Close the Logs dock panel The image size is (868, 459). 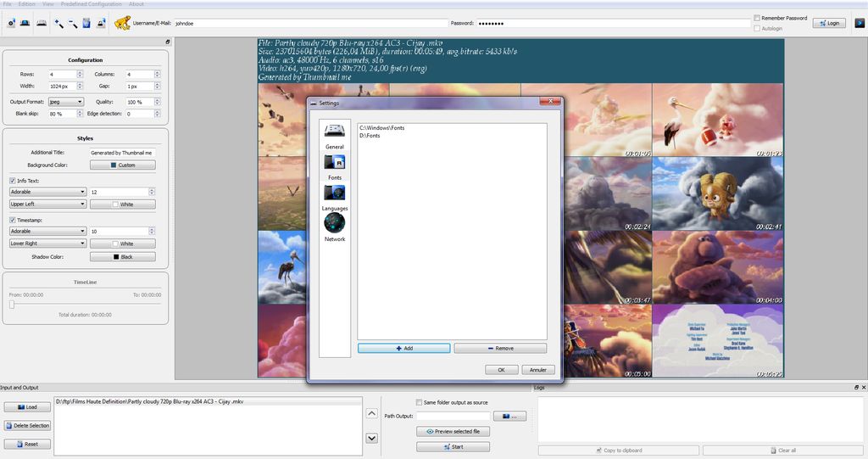864,388
